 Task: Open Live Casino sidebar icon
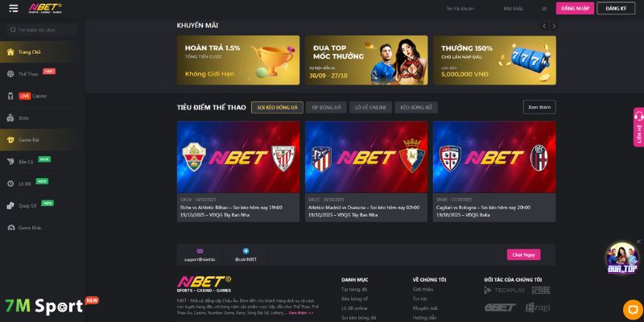point(10,96)
